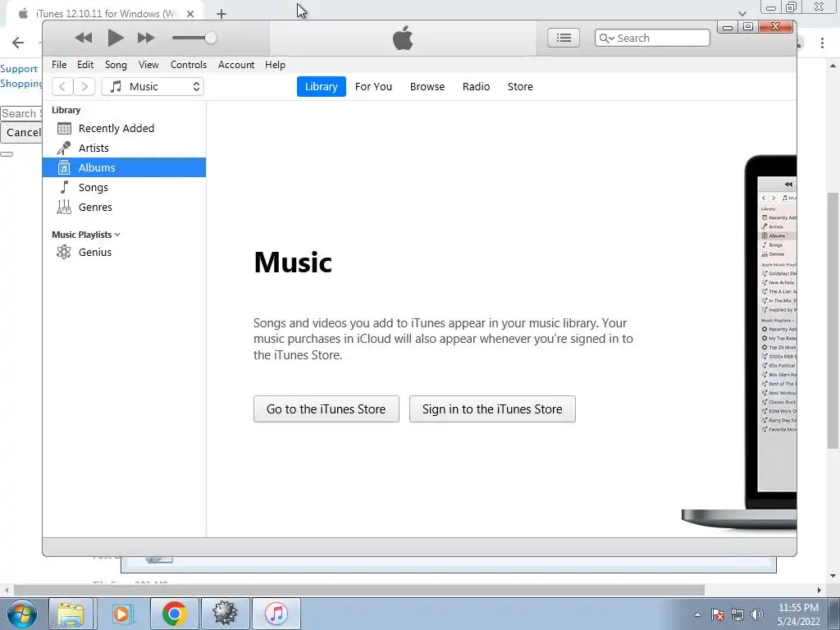
Task: Click Go to the iTunes Store button
Action: click(326, 409)
